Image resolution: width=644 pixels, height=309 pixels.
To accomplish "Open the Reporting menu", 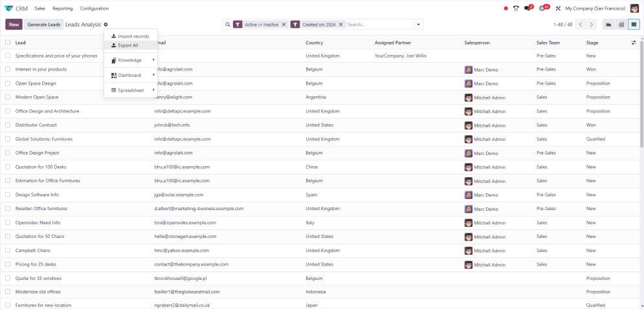I will pyautogui.click(x=63, y=8).
